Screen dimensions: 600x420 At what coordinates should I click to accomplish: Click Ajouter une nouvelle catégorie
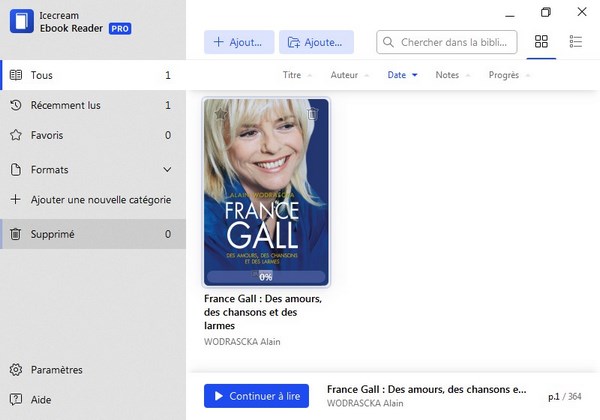(100, 199)
